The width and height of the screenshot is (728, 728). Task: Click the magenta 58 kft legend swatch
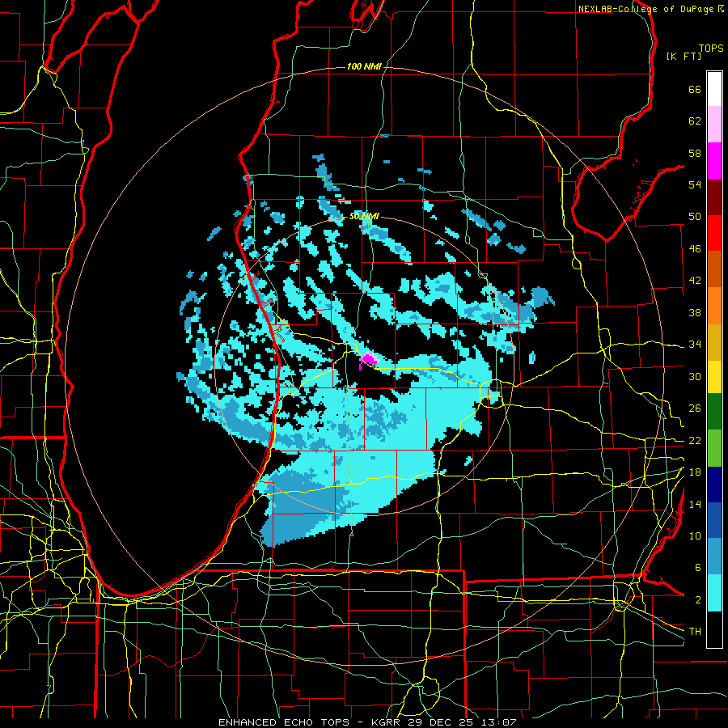[714, 161]
